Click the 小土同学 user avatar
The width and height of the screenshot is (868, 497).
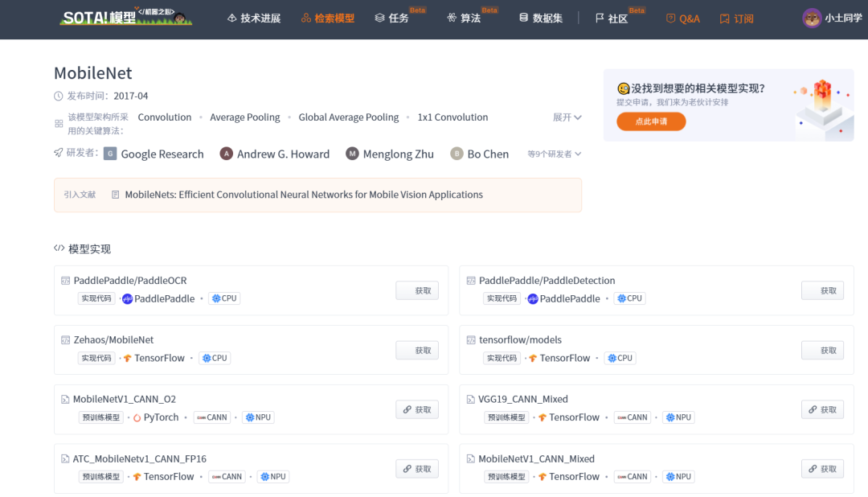click(812, 18)
